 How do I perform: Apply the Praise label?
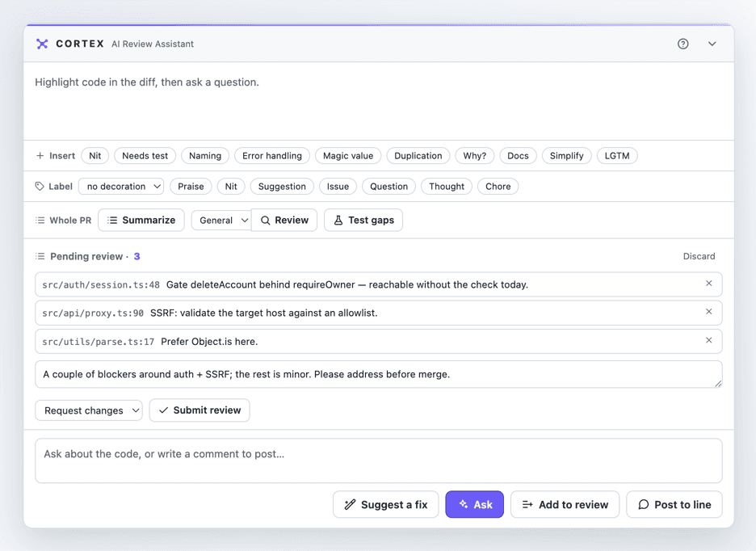(191, 187)
